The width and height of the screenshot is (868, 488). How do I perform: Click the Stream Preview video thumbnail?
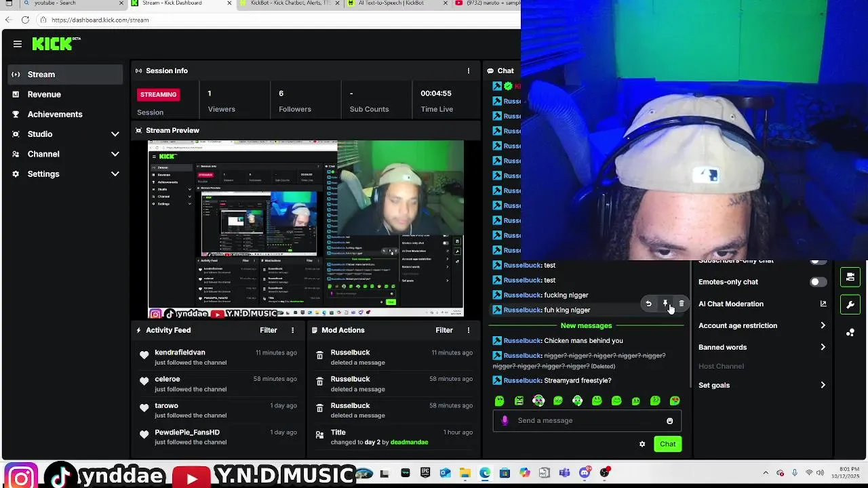pyautogui.click(x=306, y=229)
